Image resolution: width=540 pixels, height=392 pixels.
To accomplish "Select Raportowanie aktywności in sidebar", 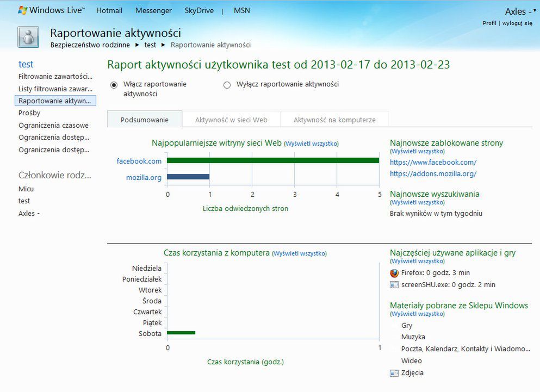I will click(x=55, y=101).
